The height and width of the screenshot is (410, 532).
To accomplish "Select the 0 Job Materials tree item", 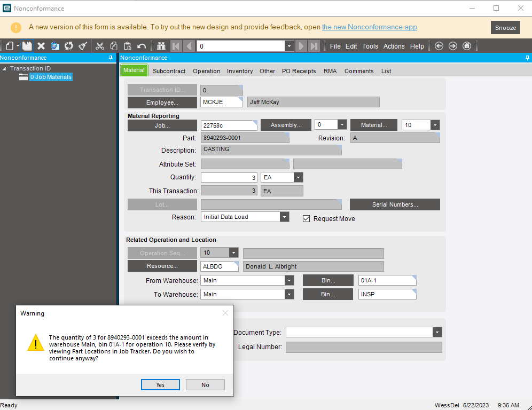I will click(x=51, y=77).
